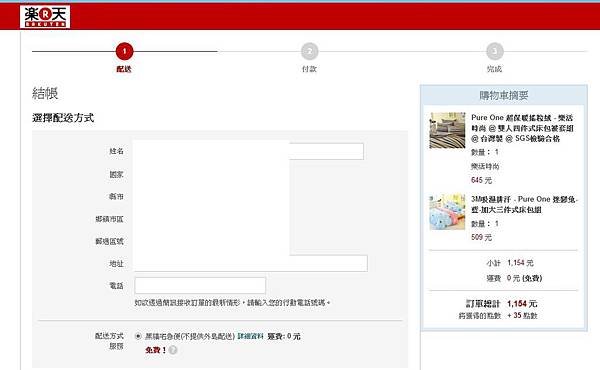Click the 509 元 price text

pos(481,237)
